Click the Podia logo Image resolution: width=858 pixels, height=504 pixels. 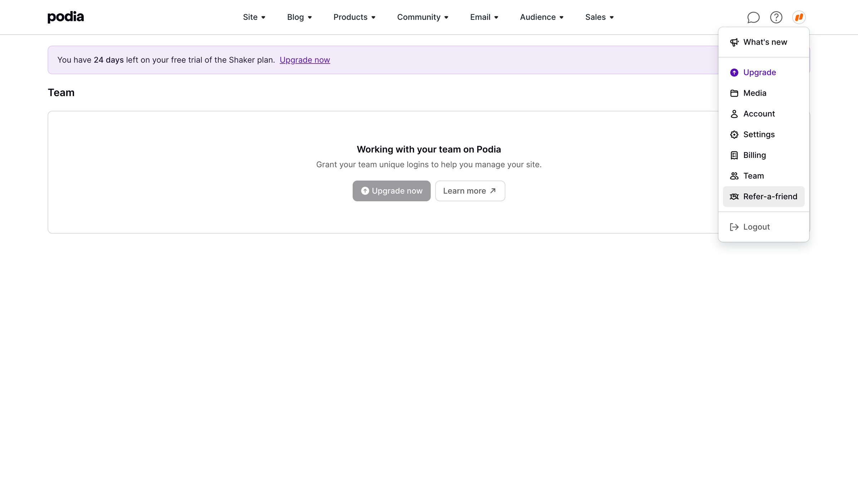[66, 17]
